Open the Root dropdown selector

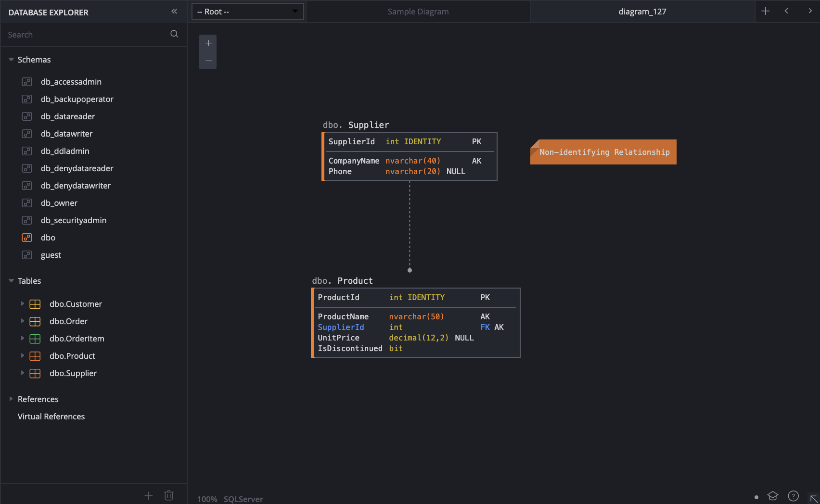click(247, 12)
